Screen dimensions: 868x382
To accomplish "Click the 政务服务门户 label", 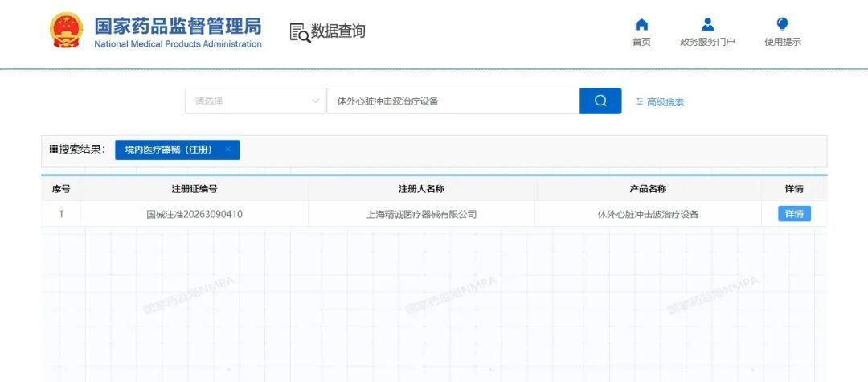I will click(x=707, y=42).
